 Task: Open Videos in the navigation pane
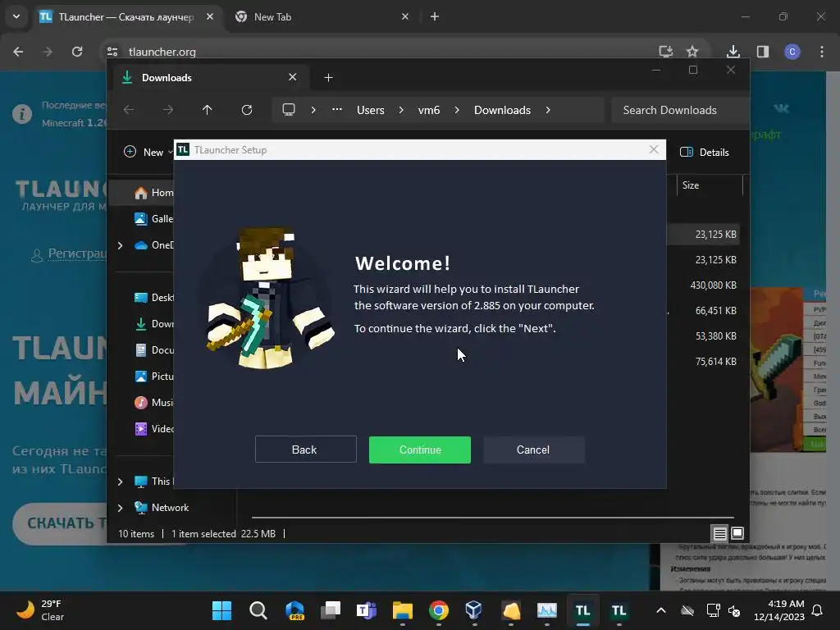153,428
